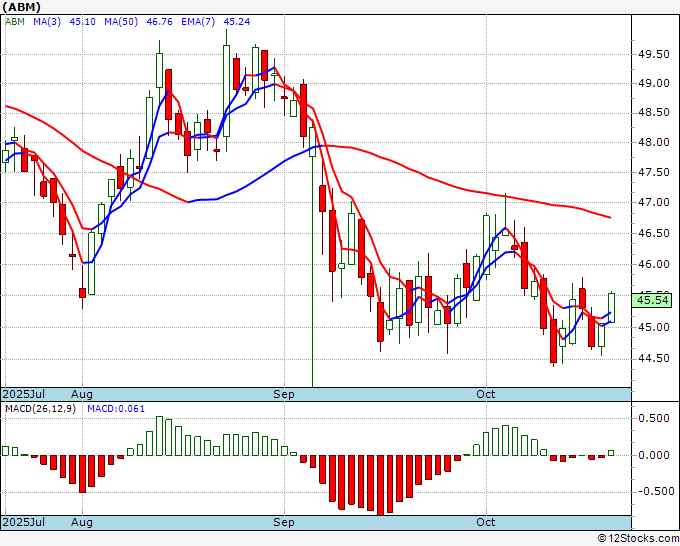The height and width of the screenshot is (546, 680).
Task: Click the 45.10 MA(3) value
Action: point(82,22)
